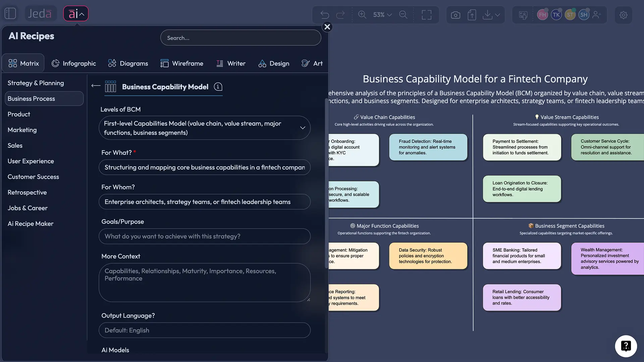Select the Wireframe recipe icon
The width and height of the screenshot is (644, 362).
(x=165, y=63)
